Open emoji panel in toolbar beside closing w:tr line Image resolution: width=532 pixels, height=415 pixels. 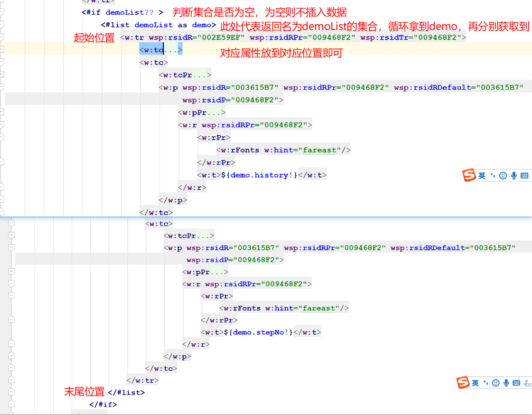(x=496, y=383)
